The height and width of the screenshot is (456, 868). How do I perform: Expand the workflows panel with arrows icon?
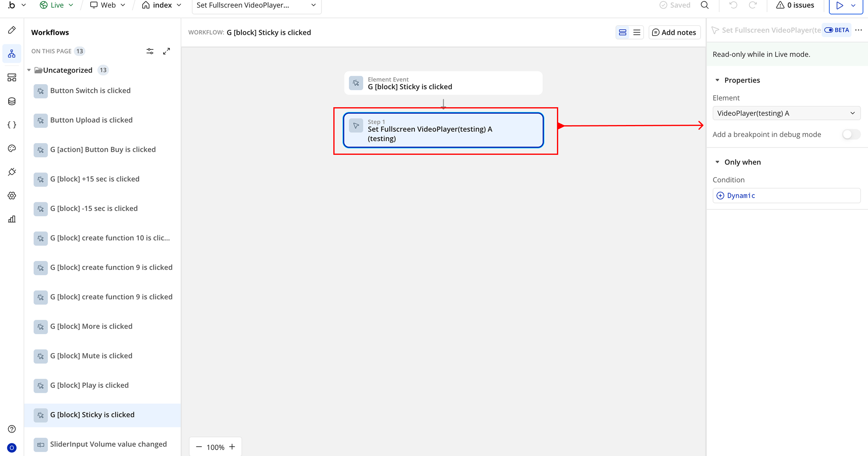pyautogui.click(x=166, y=51)
